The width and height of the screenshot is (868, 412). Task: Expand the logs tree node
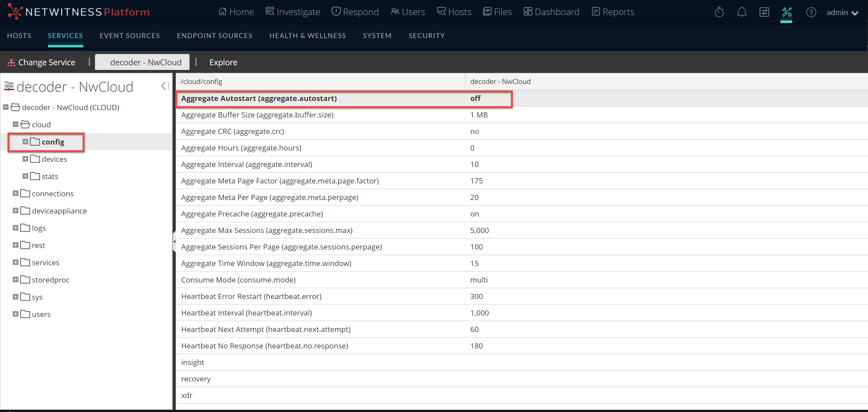coord(16,228)
